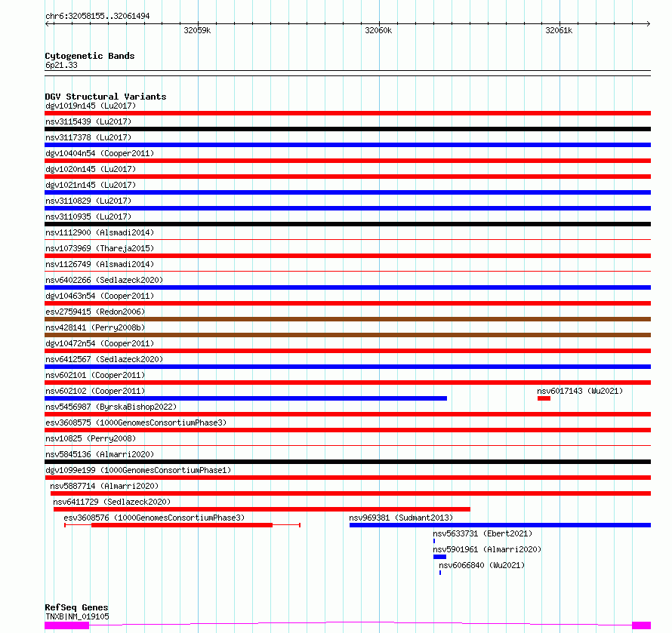Click the right magenta TNXB exon block
Screen dimensions: 672x633
(642, 625)
